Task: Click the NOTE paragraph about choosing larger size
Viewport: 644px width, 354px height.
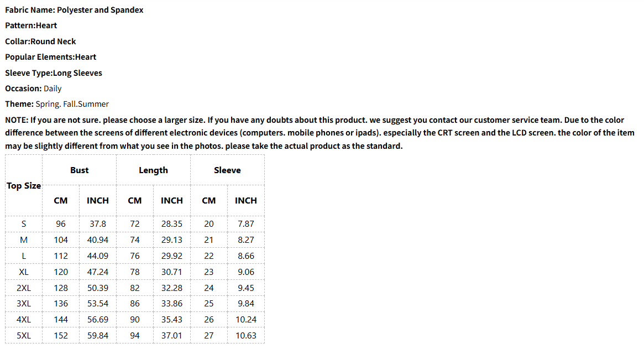Action: click(320, 133)
